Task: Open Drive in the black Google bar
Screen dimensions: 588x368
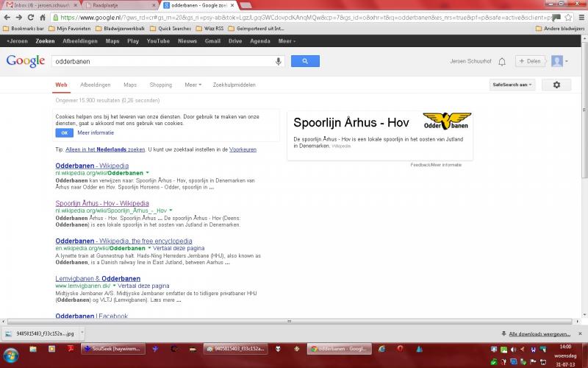Action: pos(235,41)
